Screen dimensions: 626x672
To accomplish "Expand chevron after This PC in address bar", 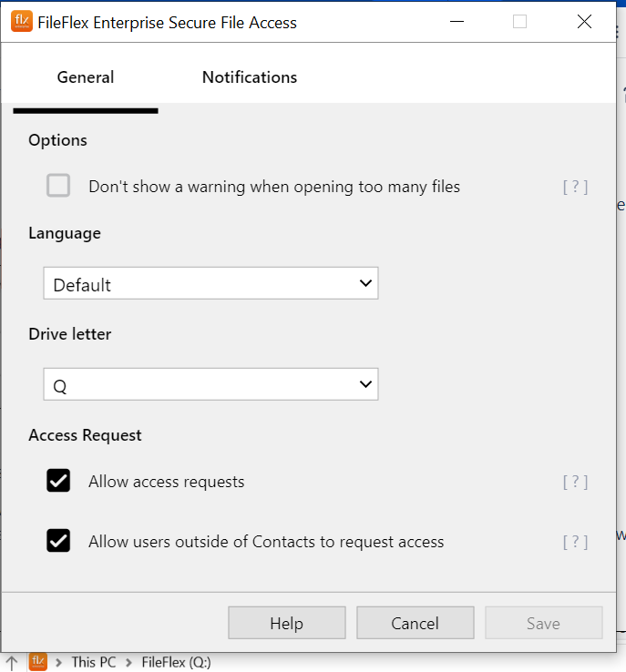I will pyautogui.click(x=128, y=663).
